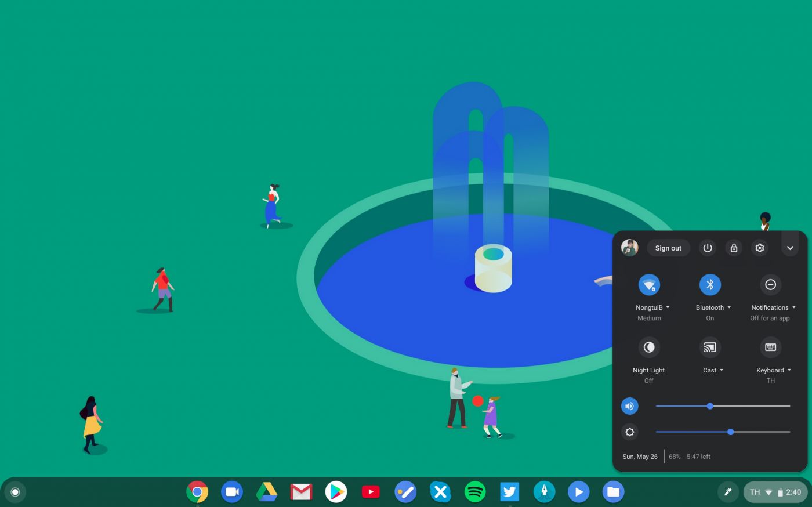The height and width of the screenshot is (507, 812).
Task: Open Google Play Store
Action: 336,492
